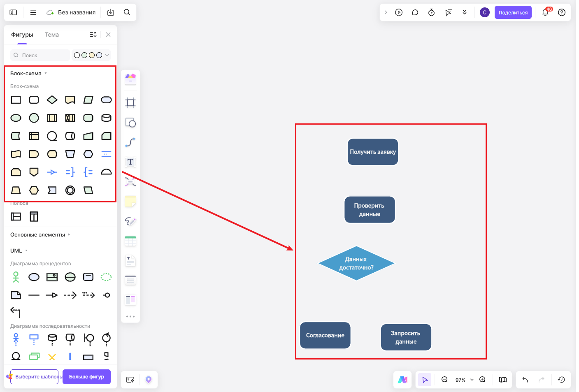579x392 pixels.
Task: Pick the connector line tool
Action: 130,142
